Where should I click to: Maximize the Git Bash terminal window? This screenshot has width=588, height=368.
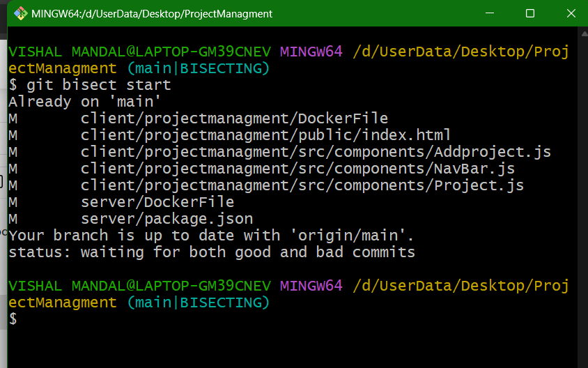tap(530, 13)
